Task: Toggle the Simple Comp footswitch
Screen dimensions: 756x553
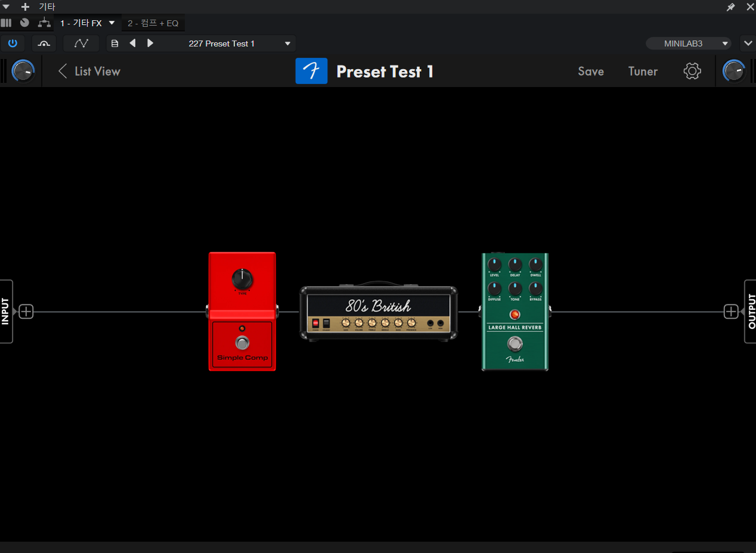Action: pyautogui.click(x=242, y=343)
